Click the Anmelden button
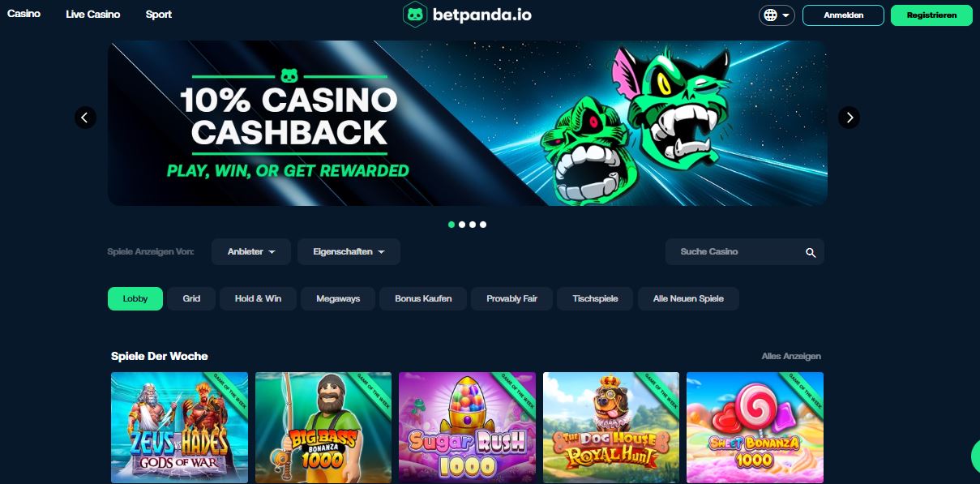 click(843, 15)
